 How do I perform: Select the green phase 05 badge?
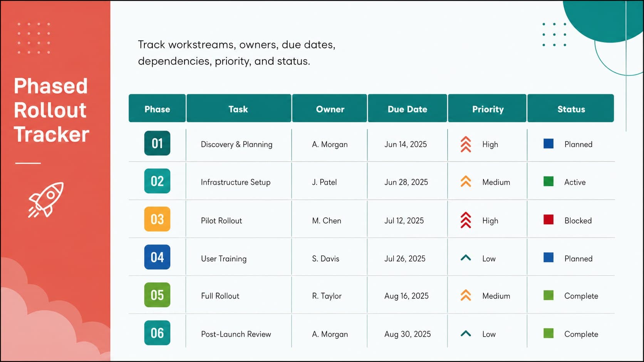pos(157,295)
